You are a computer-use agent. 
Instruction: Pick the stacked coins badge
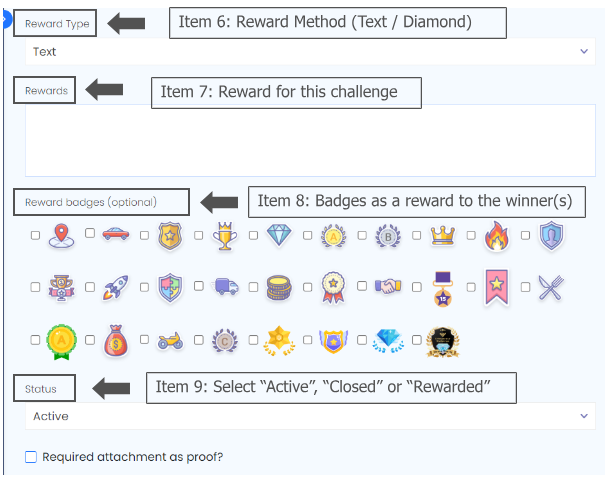(279, 288)
